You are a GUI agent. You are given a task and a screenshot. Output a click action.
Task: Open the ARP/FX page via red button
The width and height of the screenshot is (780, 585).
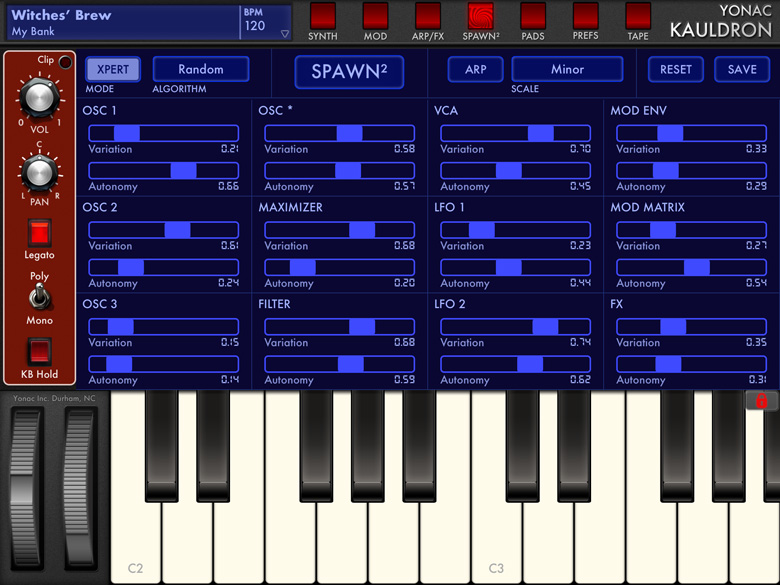(x=428, y=16)
